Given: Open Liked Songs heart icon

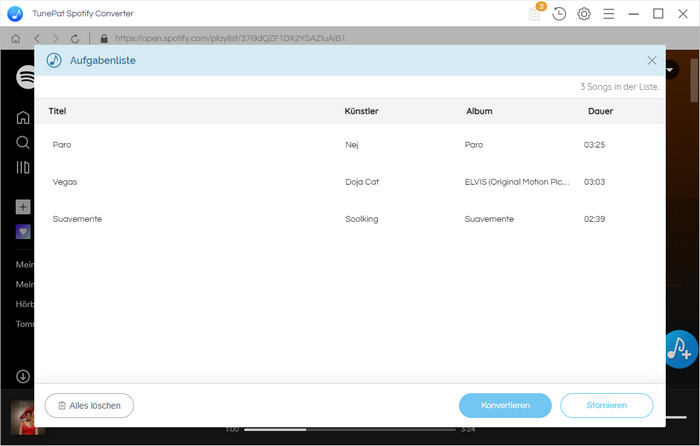Looking at the screenshot, I should pos(23,232).
